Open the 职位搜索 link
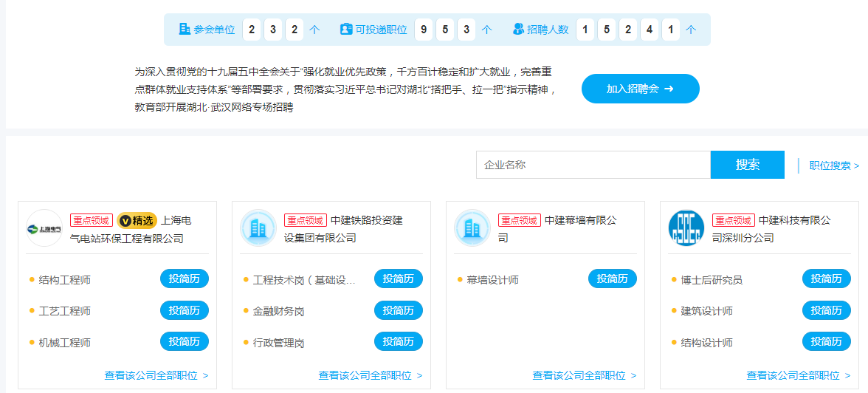Image resolution: width=868 pixels, height=393 pixels. 834,165
